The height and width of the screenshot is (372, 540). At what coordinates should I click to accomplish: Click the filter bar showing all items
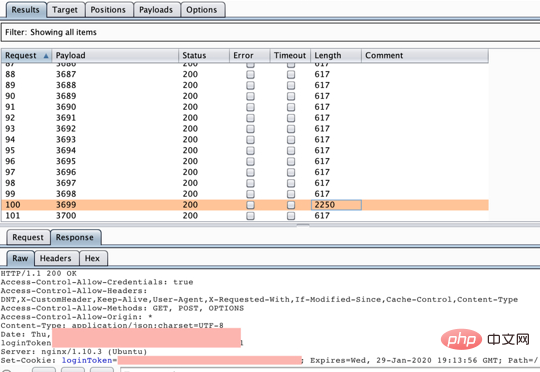tap(270, 32)
